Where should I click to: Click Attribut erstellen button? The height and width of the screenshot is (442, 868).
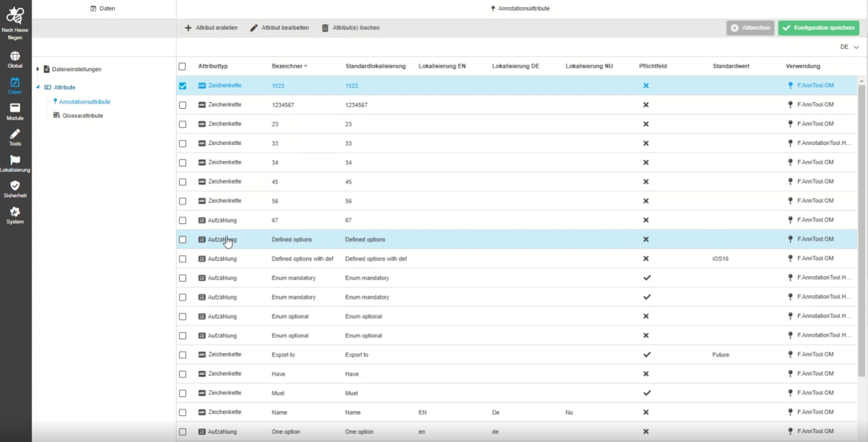pyautogui.click(x=211, y=28)
